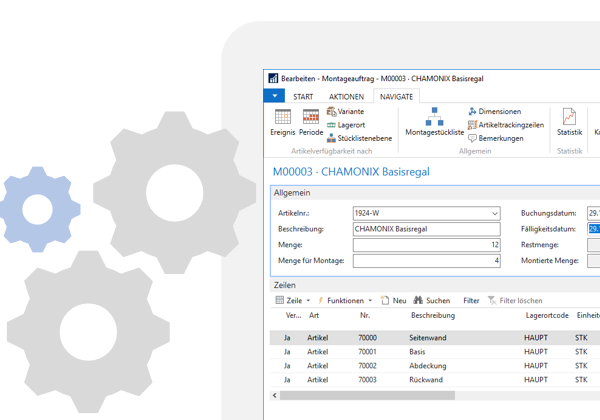The image size is (600, 420).
Task: Open the blue application menu dropdown
Action: [x=274, y=96]
